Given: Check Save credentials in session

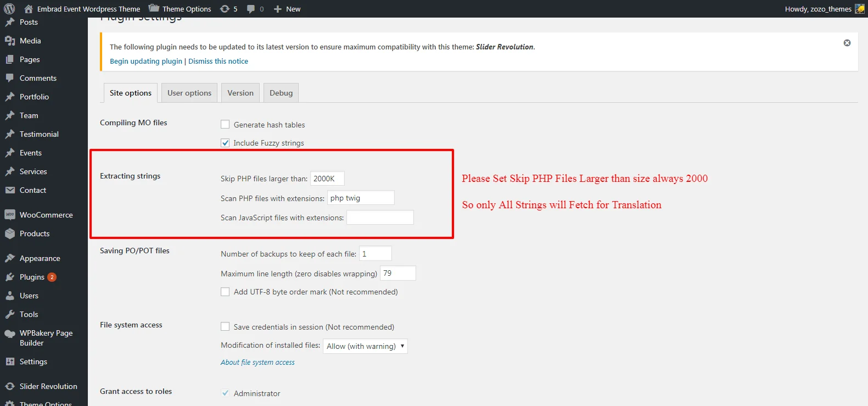Looking at the screenshot, I should pyautogui.click(x=225, y=327).
